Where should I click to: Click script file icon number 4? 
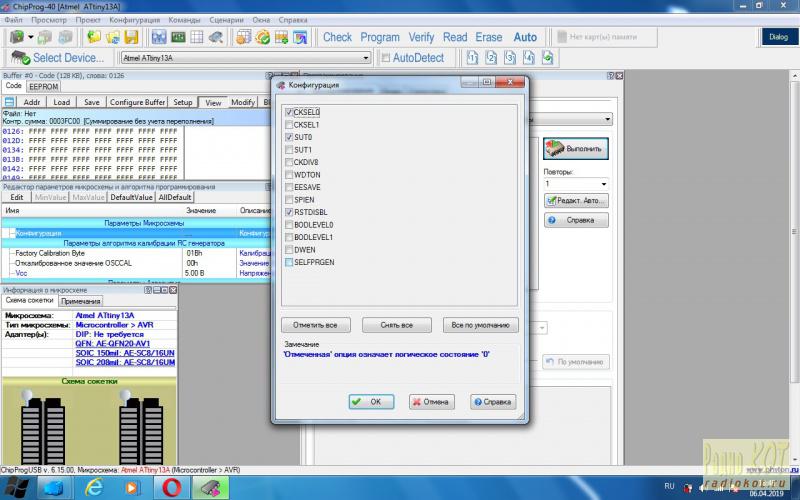529,58
